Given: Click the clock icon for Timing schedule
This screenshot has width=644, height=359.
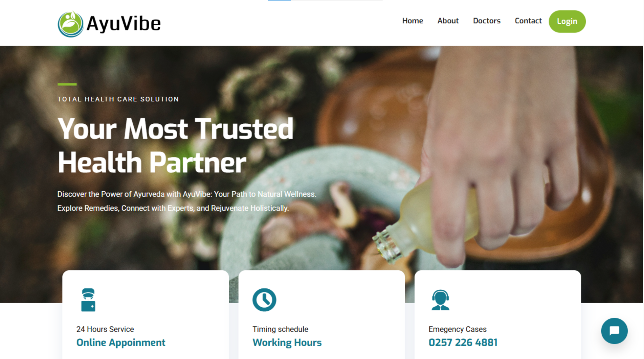Looking at the screenshot, I should [264, 300].
